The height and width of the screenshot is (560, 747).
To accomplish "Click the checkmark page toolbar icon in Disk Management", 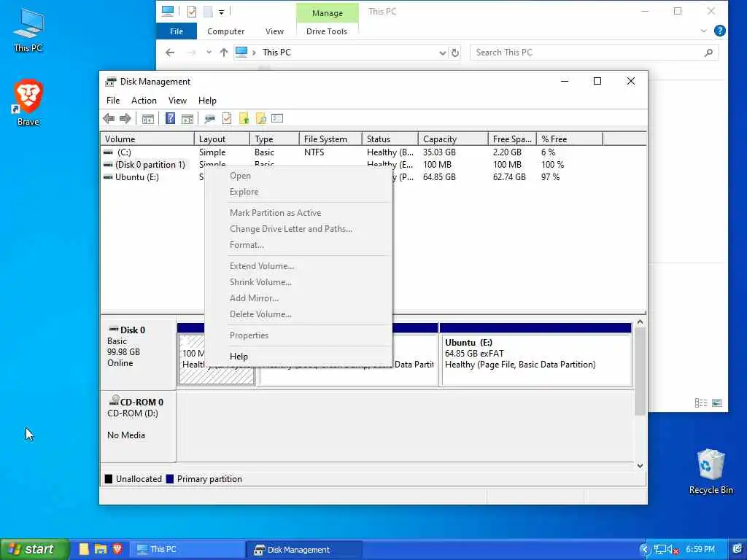I will [x=227, y=119].
